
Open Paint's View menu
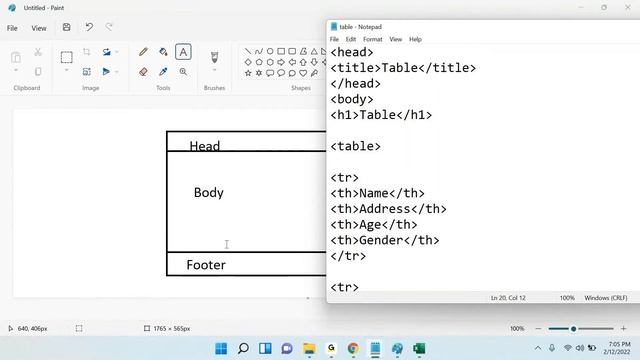39,28
